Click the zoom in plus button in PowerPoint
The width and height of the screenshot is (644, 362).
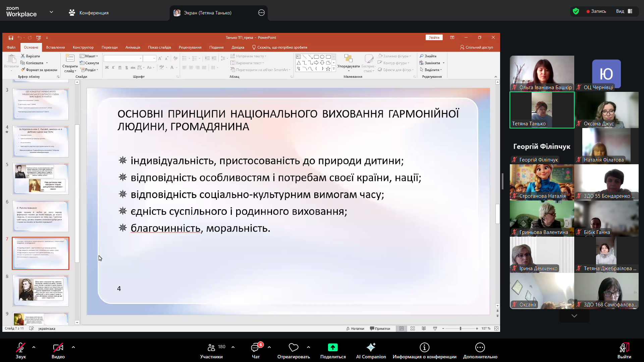click(477, 328)
